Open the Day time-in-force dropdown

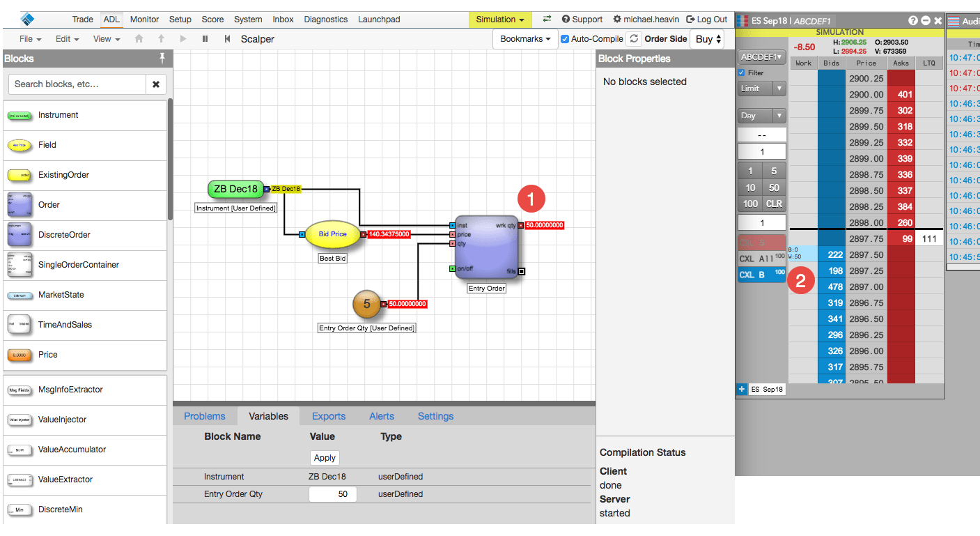[x=761, y=116]
